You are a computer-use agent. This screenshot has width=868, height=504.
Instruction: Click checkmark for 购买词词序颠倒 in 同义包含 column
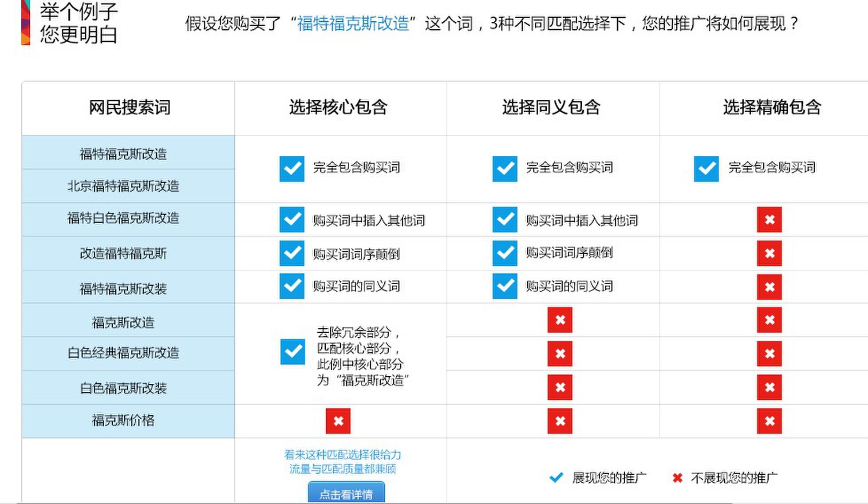[x=505, y=253]
